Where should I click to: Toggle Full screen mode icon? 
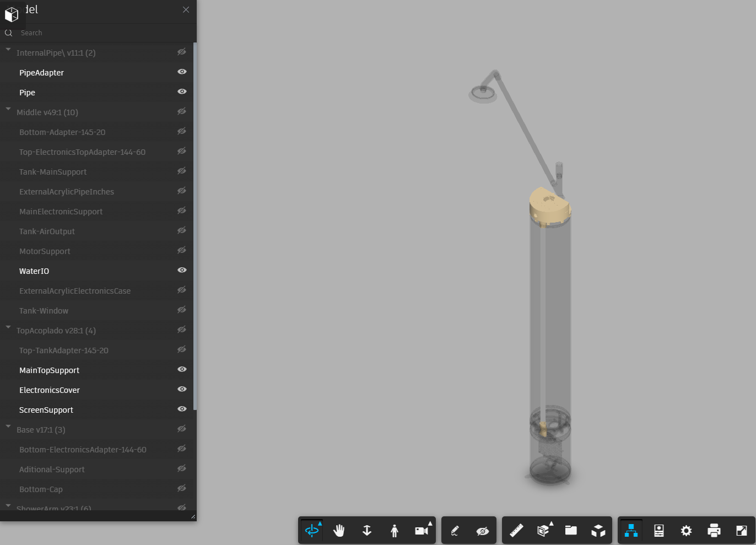[x=742, y=531]
